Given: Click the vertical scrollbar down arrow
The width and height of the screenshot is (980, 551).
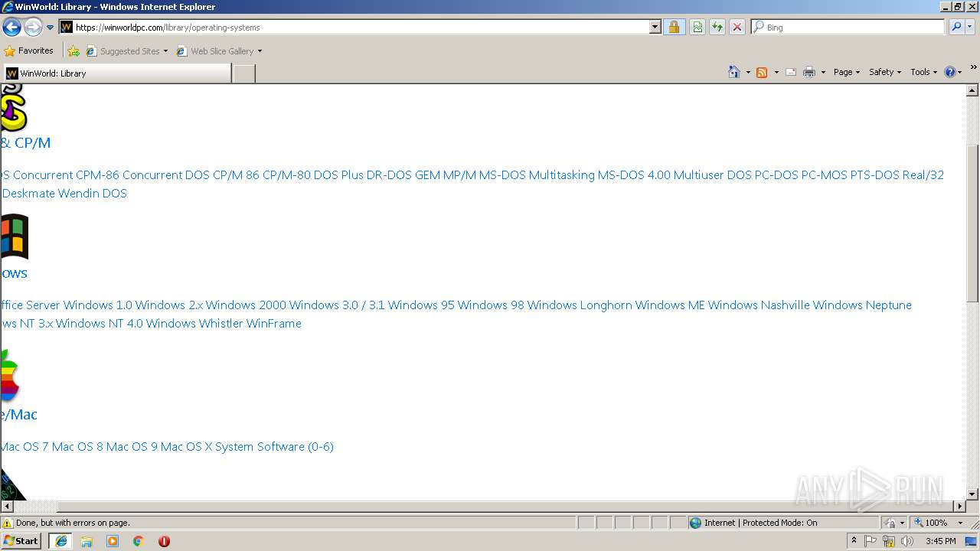Looking at the screenshot, I should (972, 494).
